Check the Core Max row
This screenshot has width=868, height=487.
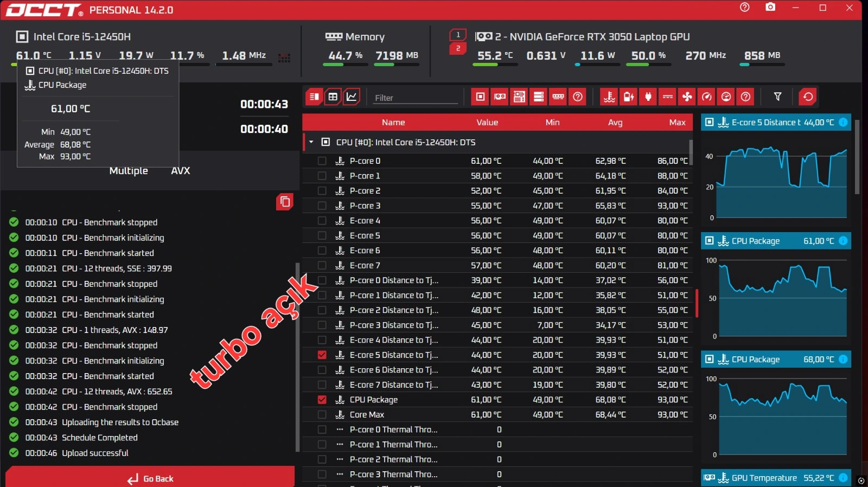point(322,414)
